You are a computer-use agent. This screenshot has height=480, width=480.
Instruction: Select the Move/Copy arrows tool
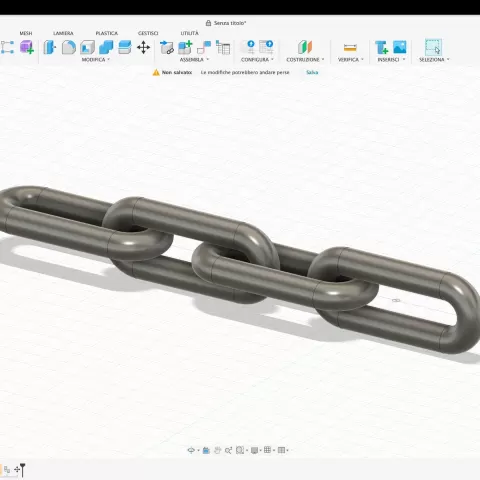click(x=143, y=47)
